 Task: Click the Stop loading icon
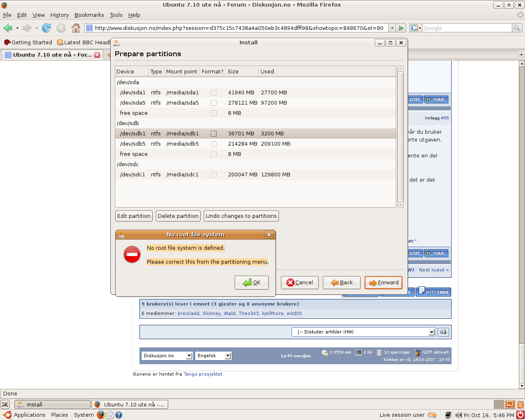coord(61,28)
